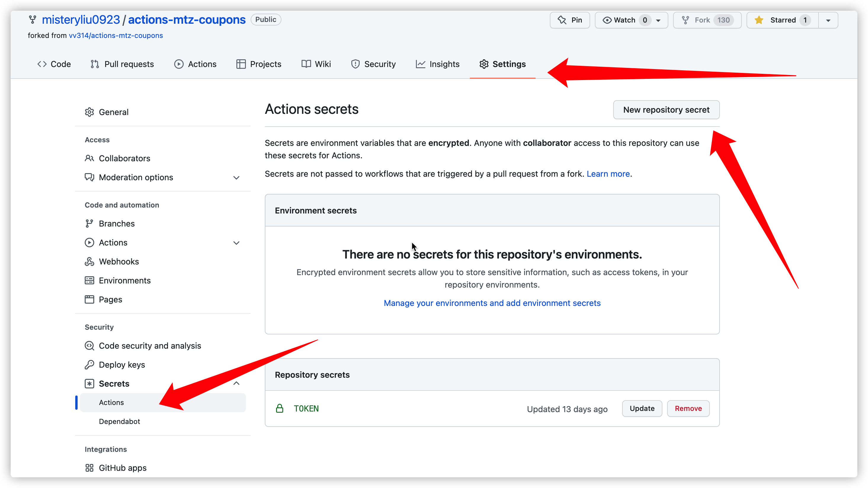Open General settings in sidebar

click(113, 112)
